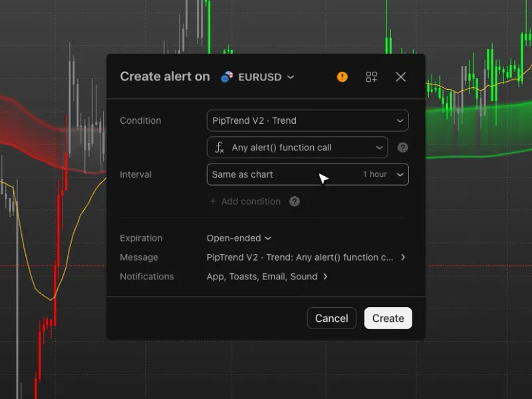The width and height of the screenshot is (532, 399).
Task: Click Add condition
Action: click(x=245, y=201)
